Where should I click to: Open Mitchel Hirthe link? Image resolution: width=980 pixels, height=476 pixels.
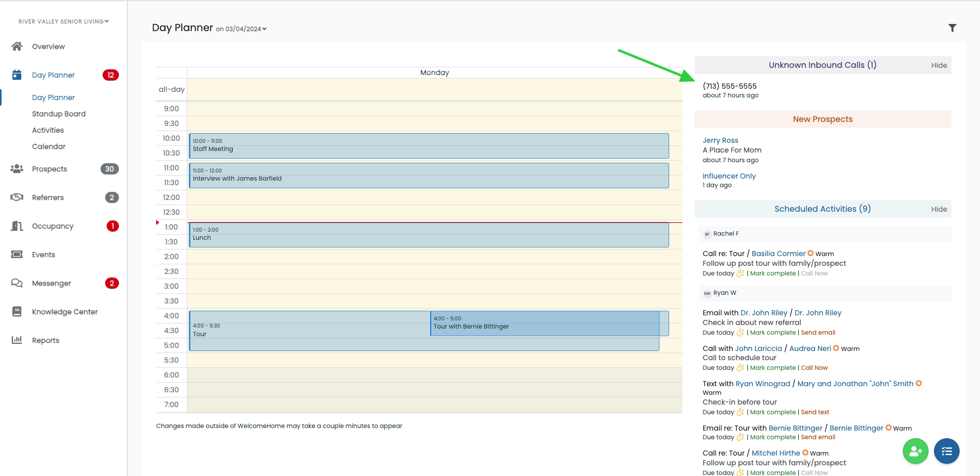click(776, 453)
